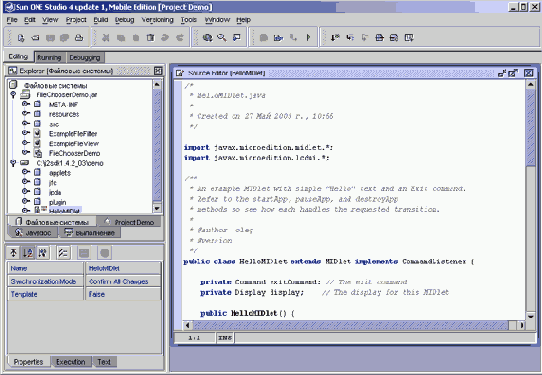Open the Build menu
This screenshot has height=375, width=542.
coord(101,20)
